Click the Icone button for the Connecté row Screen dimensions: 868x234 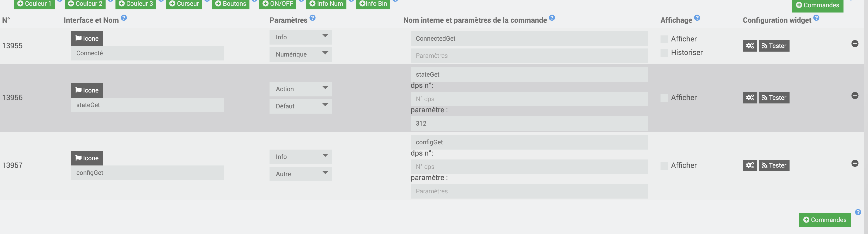(x=87, y=39)
